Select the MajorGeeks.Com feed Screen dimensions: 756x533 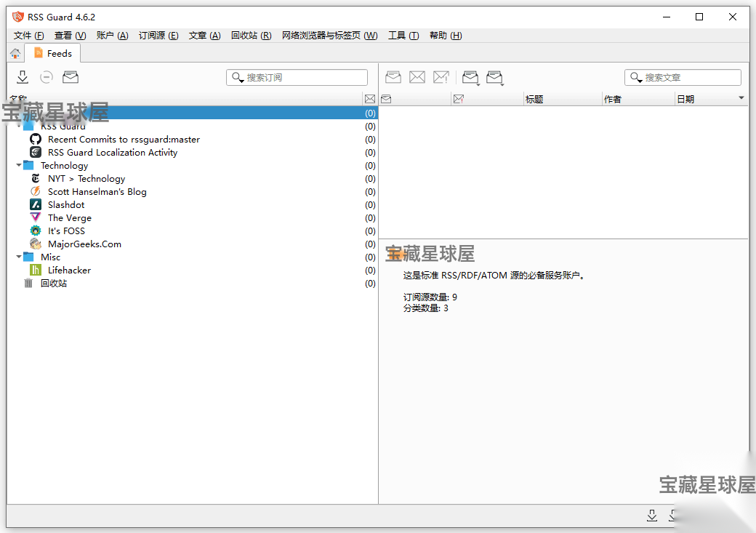pos(192,244)
